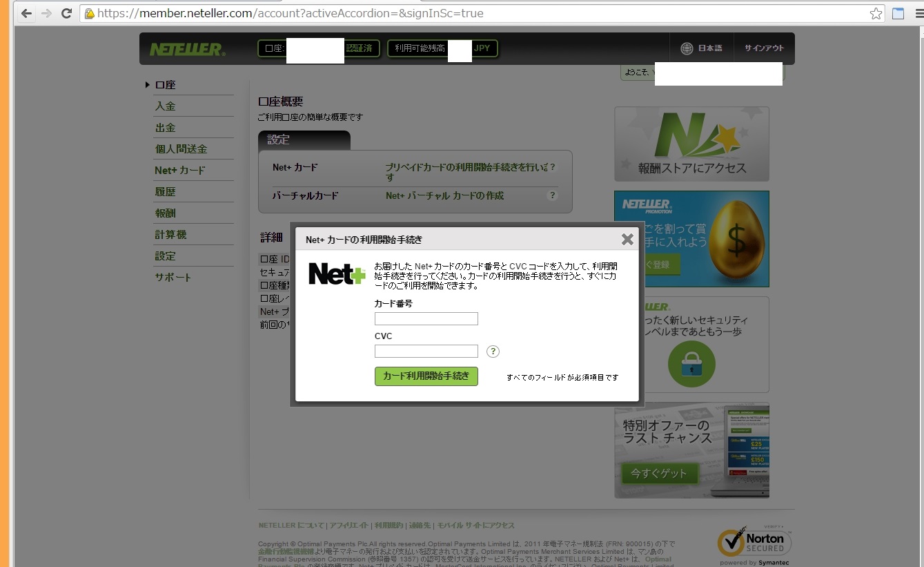Click the 利用規約 footer link
Viewport: 924px width, 567px height.
(389, 526)
